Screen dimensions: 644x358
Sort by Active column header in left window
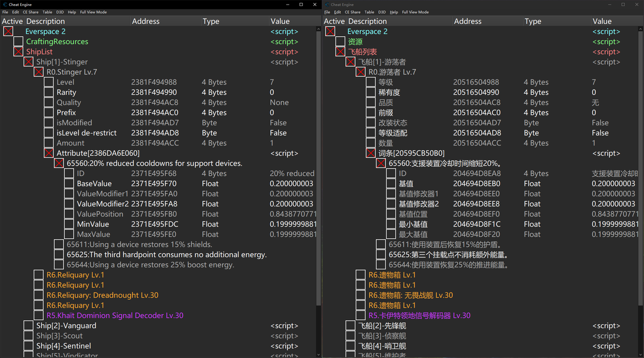coord(12,21)
